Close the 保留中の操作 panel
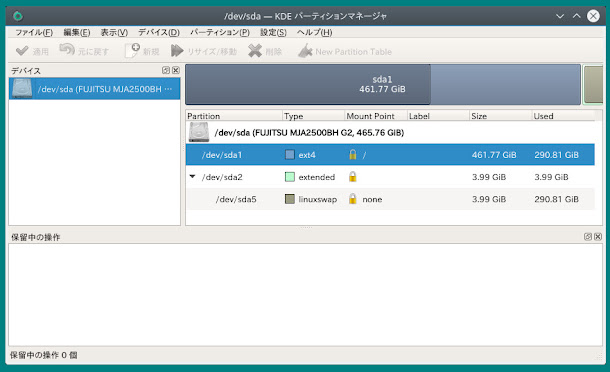Image resolution: width=610 pixels, height=372 pixels. point(598,236)
